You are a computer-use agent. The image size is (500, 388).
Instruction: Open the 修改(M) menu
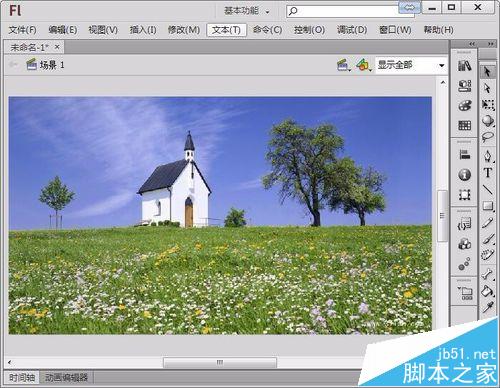point(184,30)
